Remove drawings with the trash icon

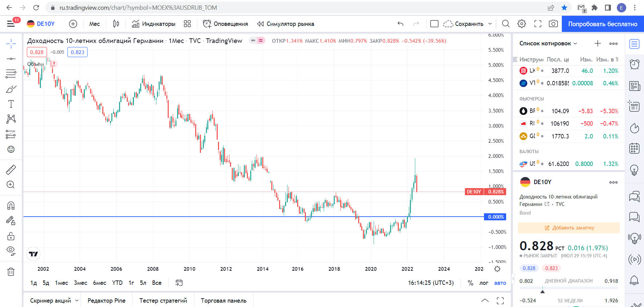tap(11, 271)
